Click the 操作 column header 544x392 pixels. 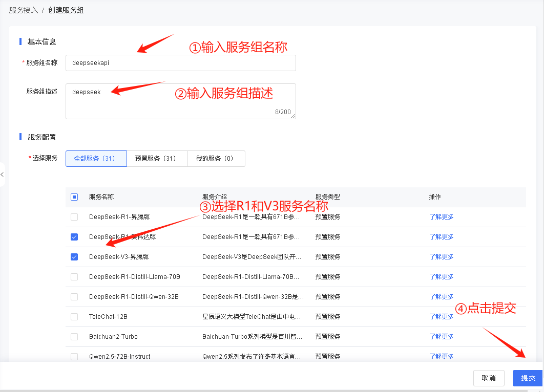coord(435,197)
